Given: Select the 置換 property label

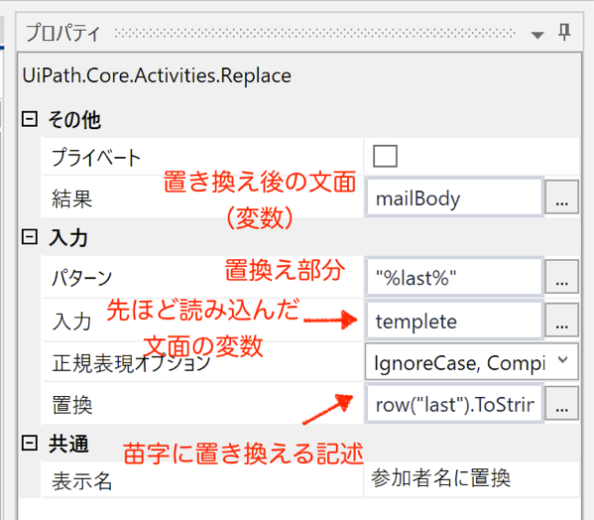Looking at the screenshot, I should [72, 405].
